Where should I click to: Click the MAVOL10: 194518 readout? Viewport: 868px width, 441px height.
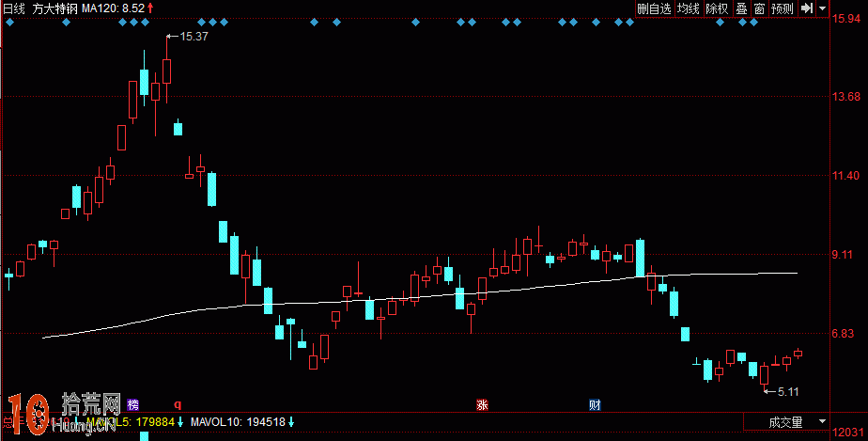(x=238, y=422)
